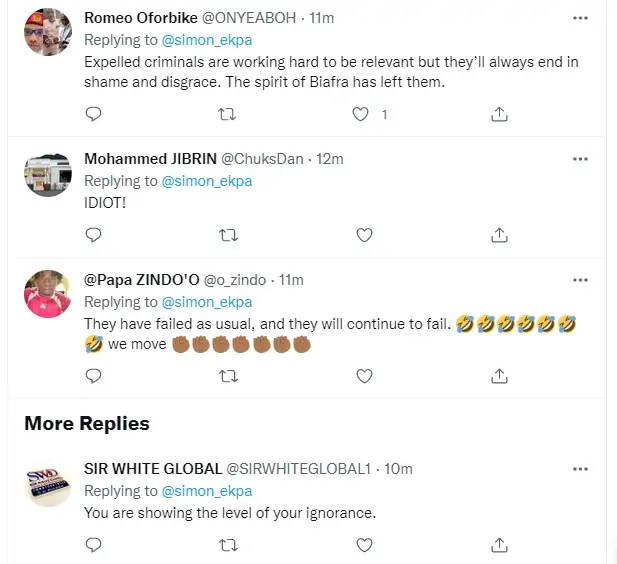Share Mohammed JIBRIN's tweet
Image resolution: width=617 pixels, height=564 pixels.
click(499, 235)
